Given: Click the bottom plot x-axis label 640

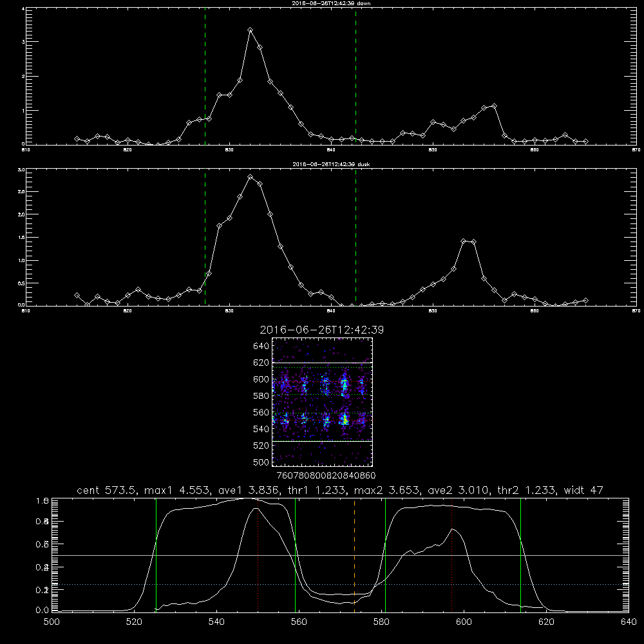Looking at the screenshot, I should coord(629,622).
